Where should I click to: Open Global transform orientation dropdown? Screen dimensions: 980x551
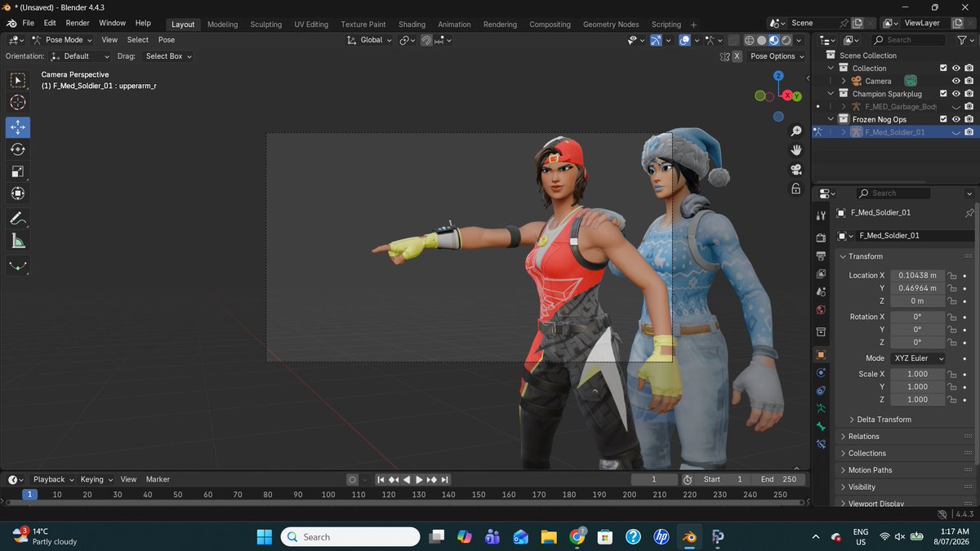click(369, 39)
